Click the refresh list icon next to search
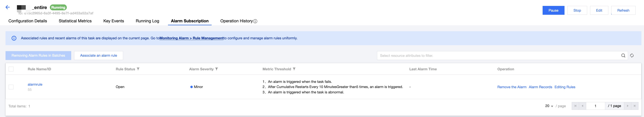The height and width of the screenshot is (117, 644). pos(632,56)
